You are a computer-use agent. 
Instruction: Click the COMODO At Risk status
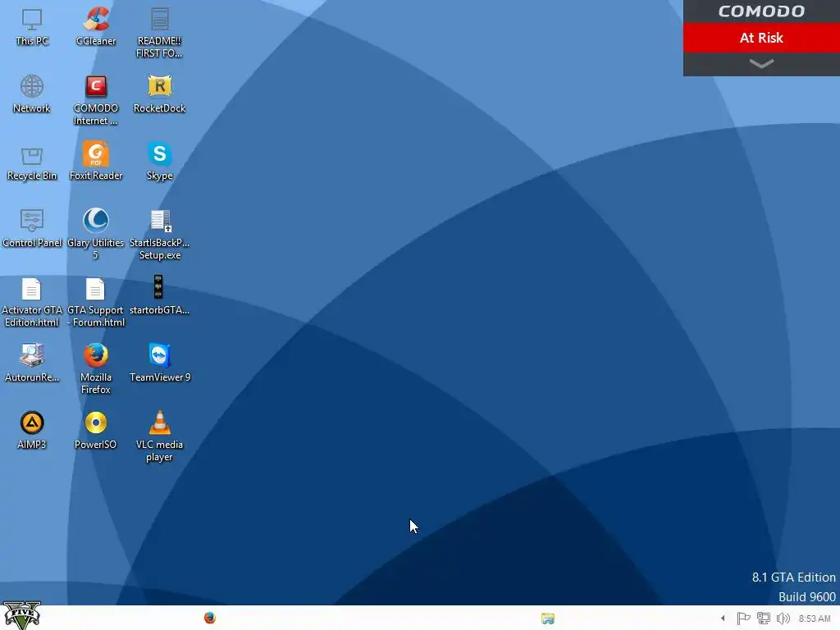(761, 38)
